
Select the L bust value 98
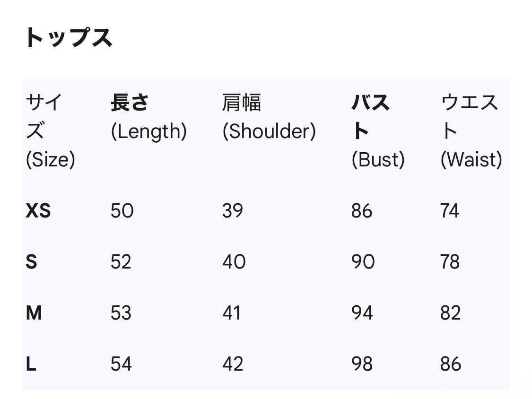click(362, 364)
